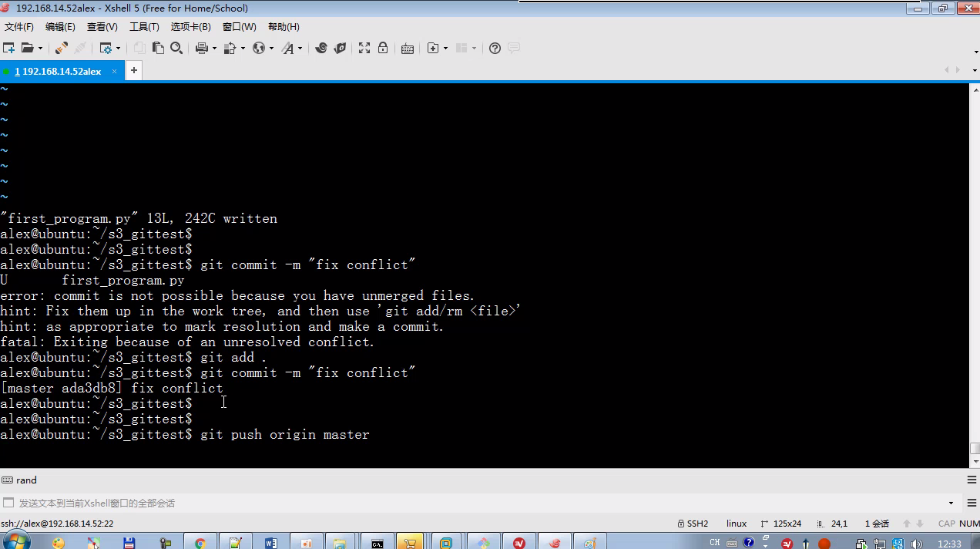Click the send text input field
The image size is (980, 549).
(x=478, y=503)
